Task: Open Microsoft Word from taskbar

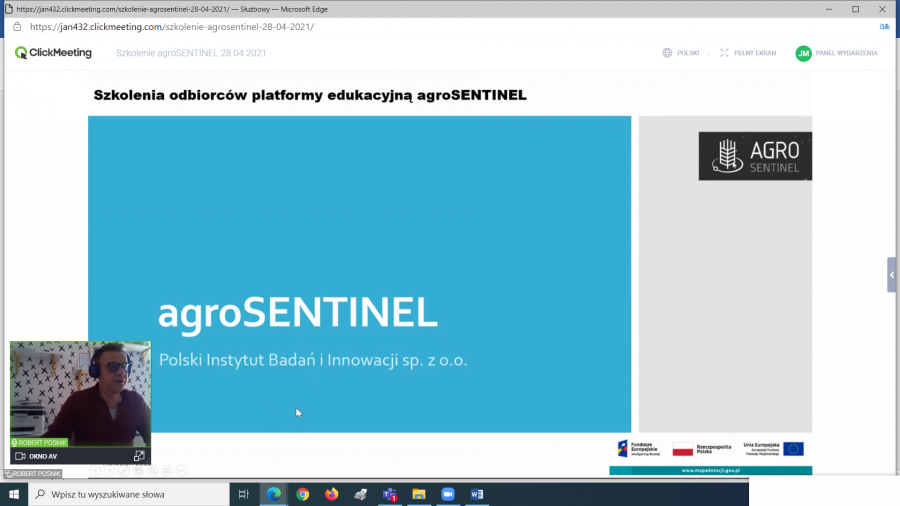Action: point(477,494)
